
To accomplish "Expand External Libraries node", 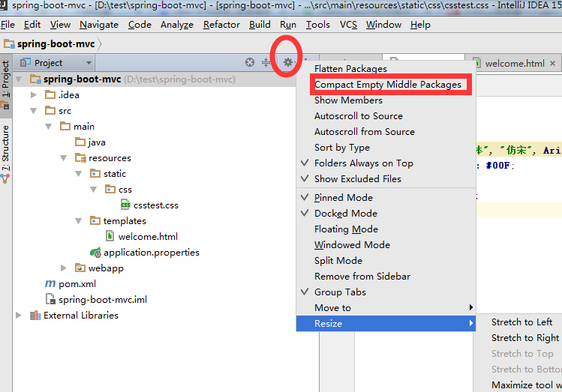I will pos(19,316).
